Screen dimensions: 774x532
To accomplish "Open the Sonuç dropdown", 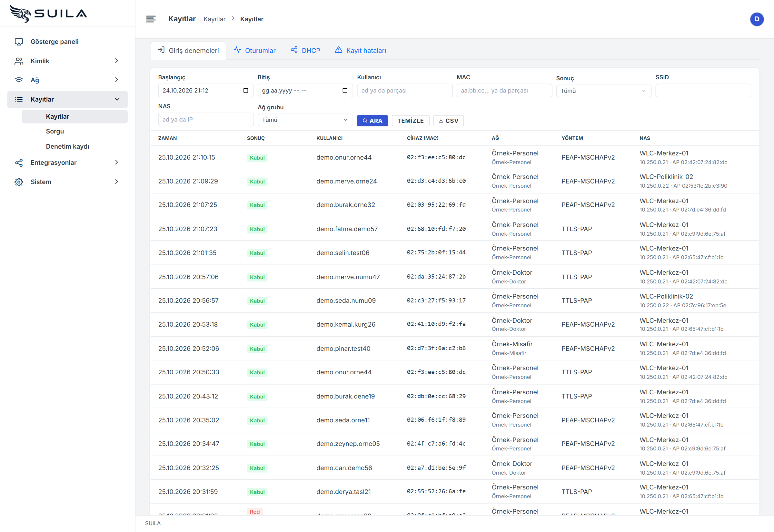I will (603, 91).
